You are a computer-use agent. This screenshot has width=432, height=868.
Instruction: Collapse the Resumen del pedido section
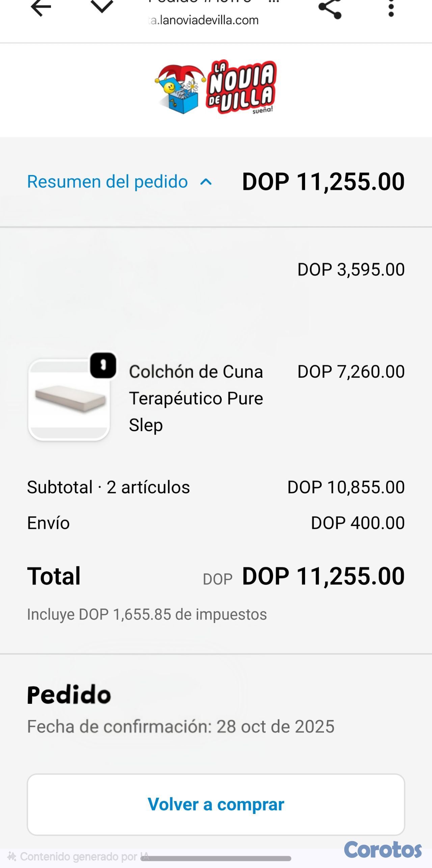tap(107, 182)
